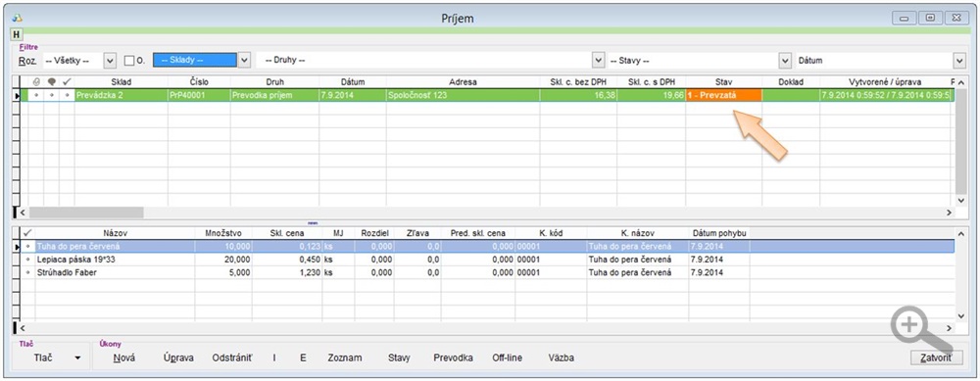Click the 1,230 price cell
980x381 pixels.
point(287,272)
